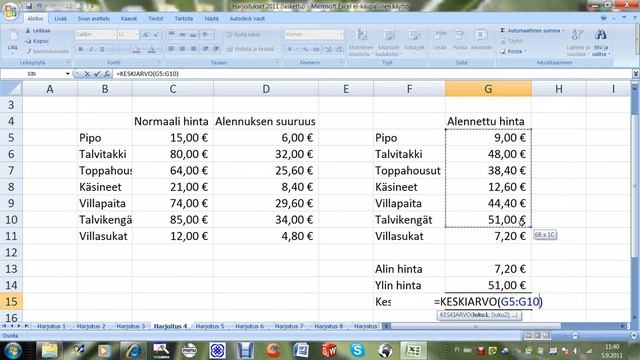Open Etsi ja valitse binoculars menu
The height and width of the screenshot is (360, 640).
[x=600, y=42]
